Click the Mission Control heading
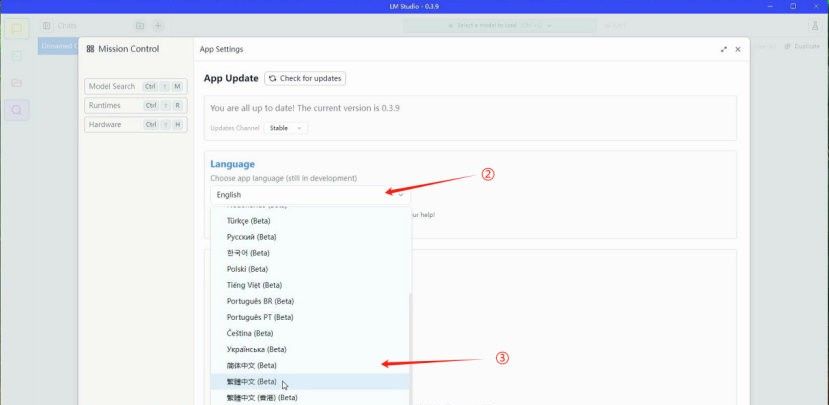 128,49
